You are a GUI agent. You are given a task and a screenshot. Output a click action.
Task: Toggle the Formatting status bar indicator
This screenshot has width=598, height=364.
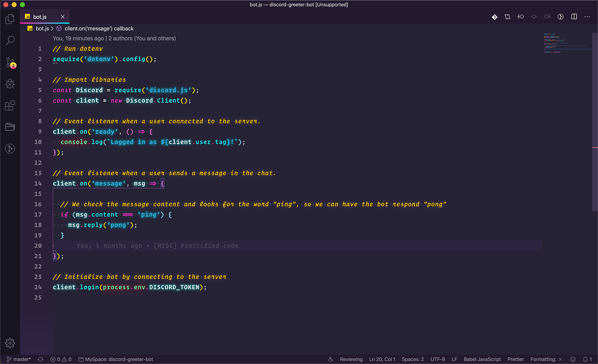tap(543, 359)
